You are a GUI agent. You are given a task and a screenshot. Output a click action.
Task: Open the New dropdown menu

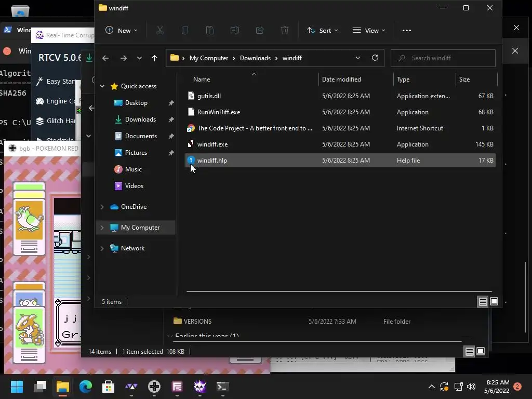coord(122,31)
